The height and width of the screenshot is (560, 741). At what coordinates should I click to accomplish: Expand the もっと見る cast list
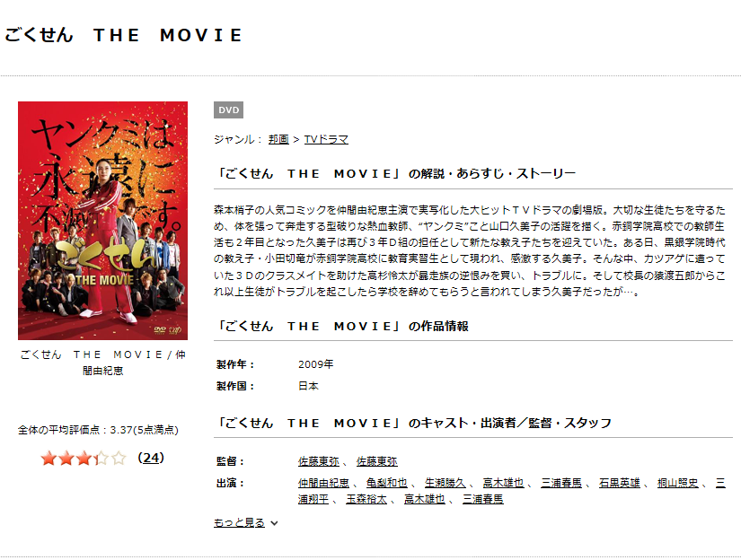coord(239,522)
